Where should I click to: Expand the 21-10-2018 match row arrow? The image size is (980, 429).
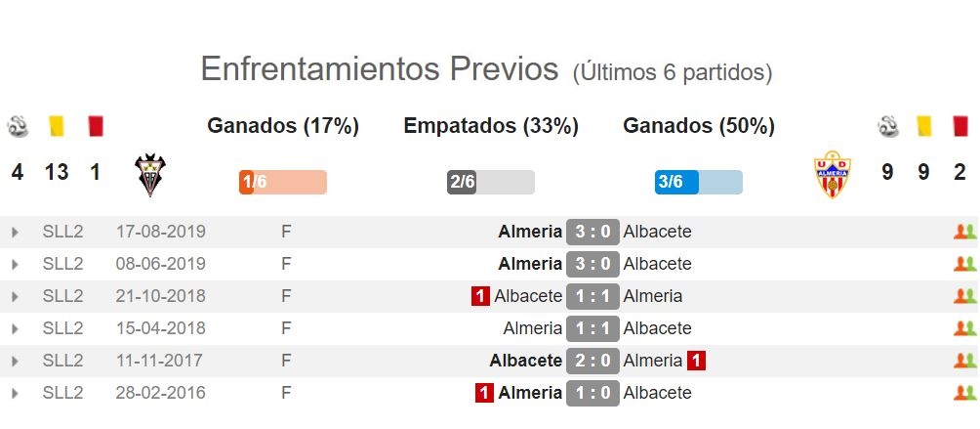(x=15, y=297)
